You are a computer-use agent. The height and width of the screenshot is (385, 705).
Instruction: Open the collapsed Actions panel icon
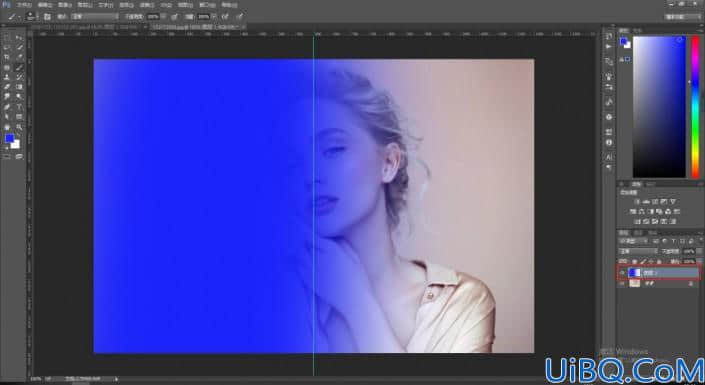(609, 46)
